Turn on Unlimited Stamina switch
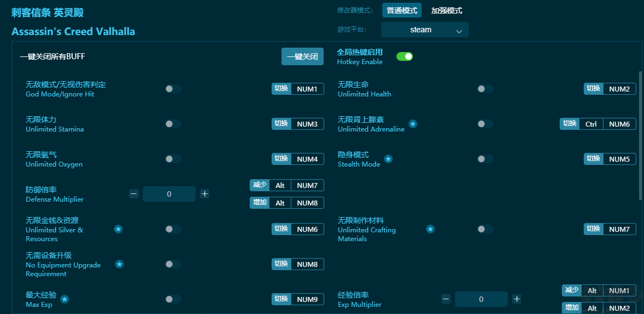This screenshot has width=644, height=314. (x=173, y=124)
